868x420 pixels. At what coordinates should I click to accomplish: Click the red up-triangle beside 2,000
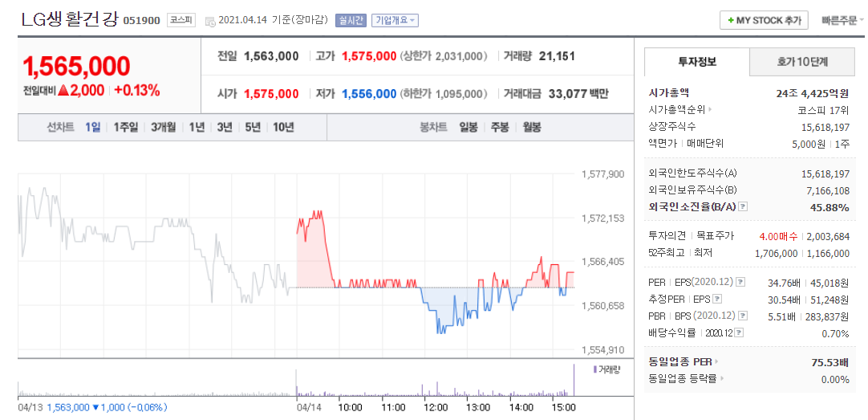click(x=63, y=91)
